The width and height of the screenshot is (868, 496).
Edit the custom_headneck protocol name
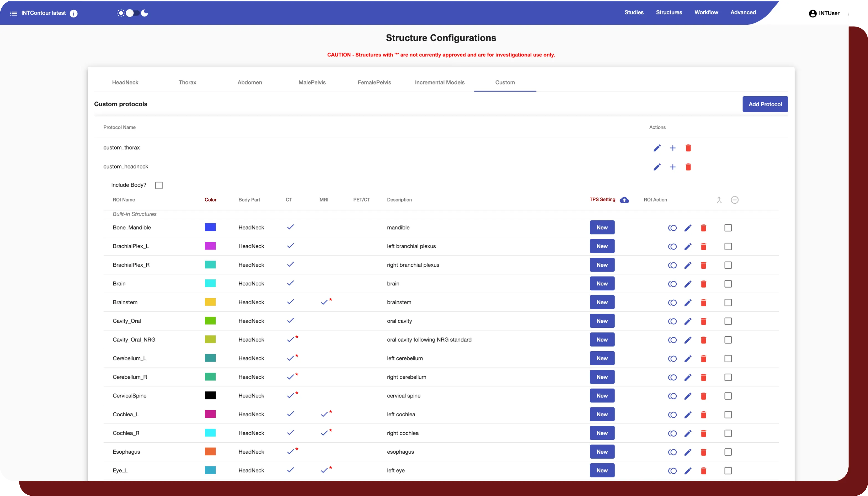(x=657, y=167)
